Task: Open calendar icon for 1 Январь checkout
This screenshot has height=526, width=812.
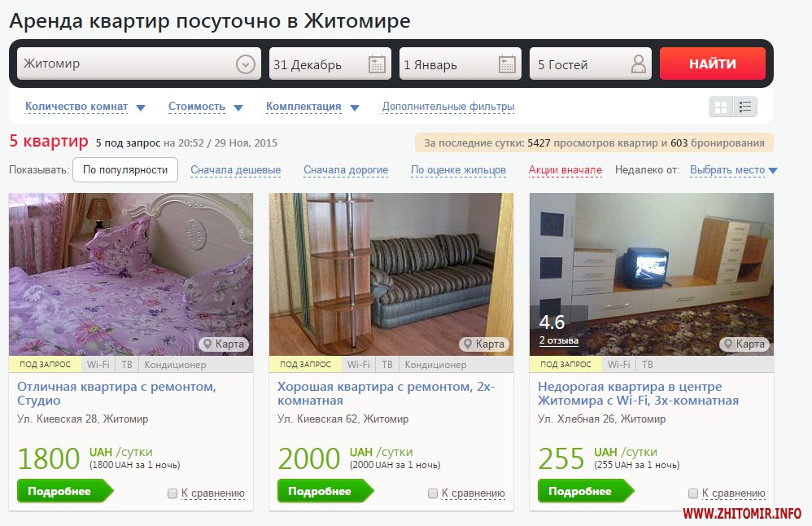Action: click(x=507, y=64)
